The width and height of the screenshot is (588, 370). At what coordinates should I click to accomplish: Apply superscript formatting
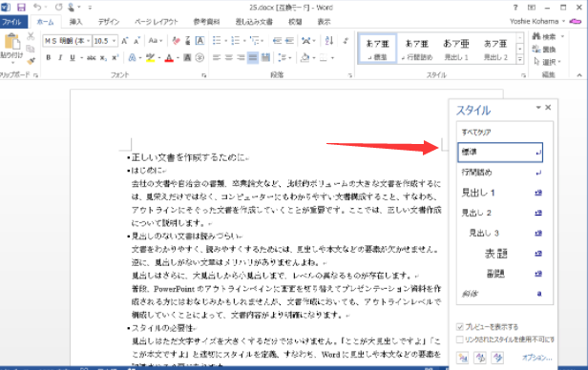point(115,57)
